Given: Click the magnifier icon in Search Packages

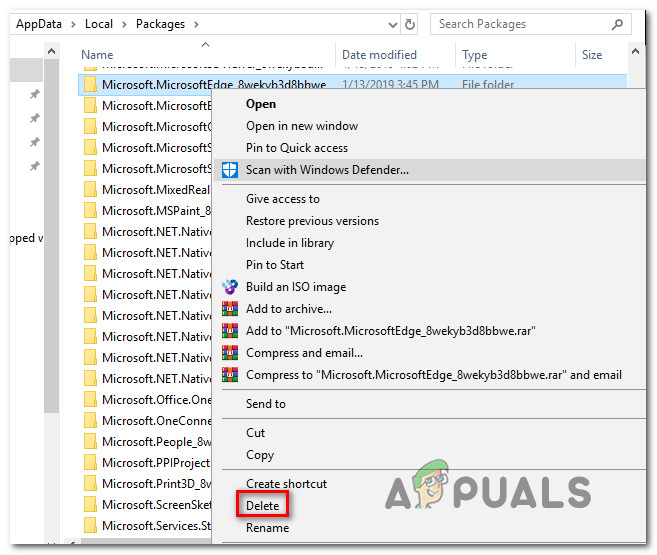Looking at the screenshot, I should click(x=616, y=24).
